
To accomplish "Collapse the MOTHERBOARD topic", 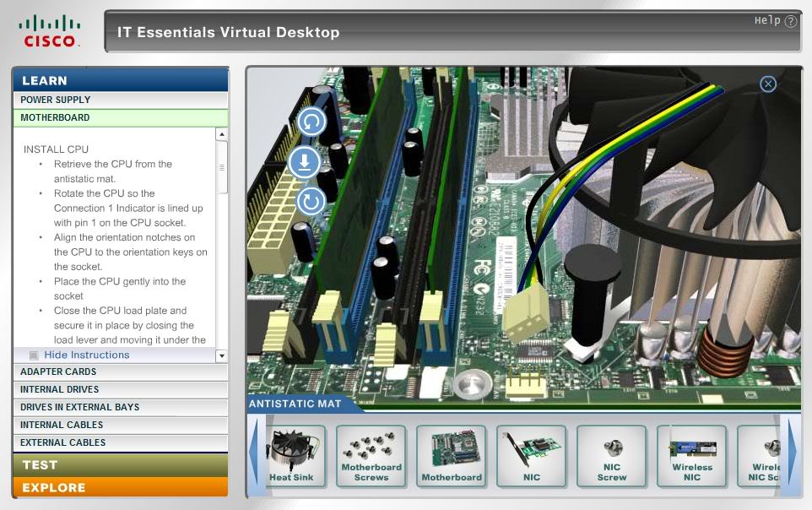I will [x=120, y=117].
